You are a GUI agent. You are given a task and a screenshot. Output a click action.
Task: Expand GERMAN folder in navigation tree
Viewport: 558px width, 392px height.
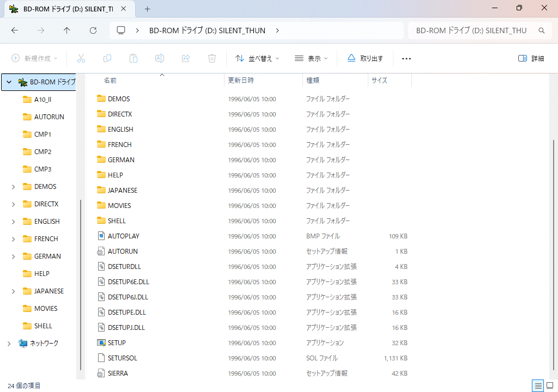point(14,256)
